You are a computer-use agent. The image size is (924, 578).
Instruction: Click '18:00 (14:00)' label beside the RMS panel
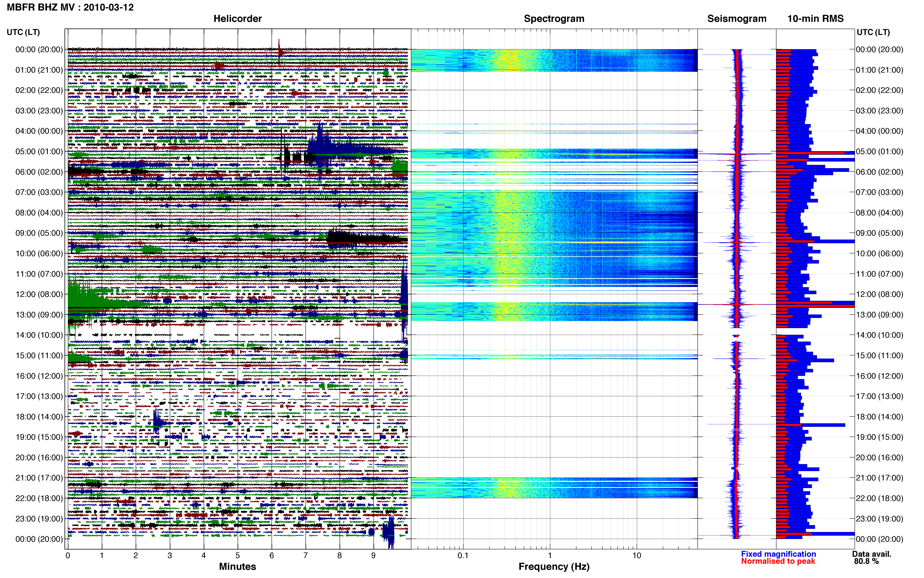[879, 417]
